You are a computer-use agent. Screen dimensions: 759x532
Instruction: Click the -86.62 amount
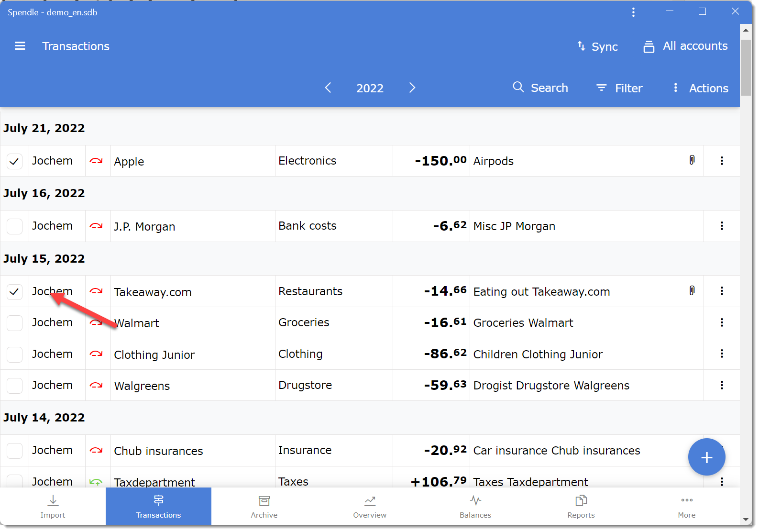pyautogui.click(x=445, y=354)
